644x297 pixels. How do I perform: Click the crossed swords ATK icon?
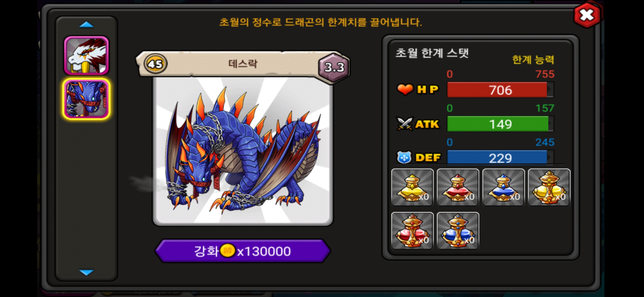405,124
